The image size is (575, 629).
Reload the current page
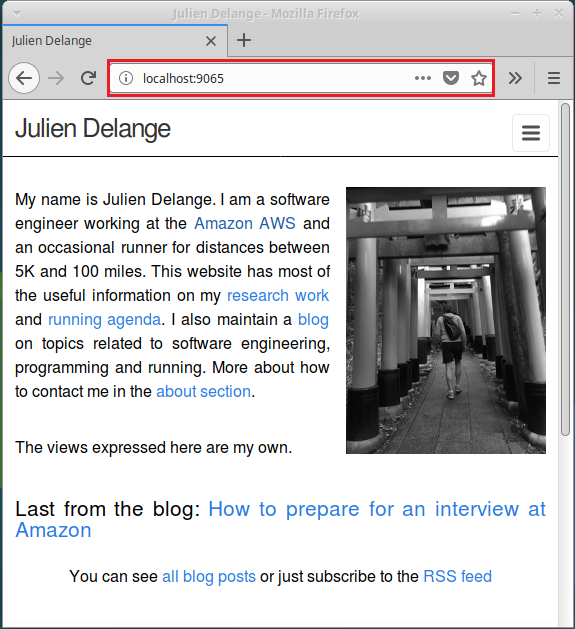(x=88, y=78)
